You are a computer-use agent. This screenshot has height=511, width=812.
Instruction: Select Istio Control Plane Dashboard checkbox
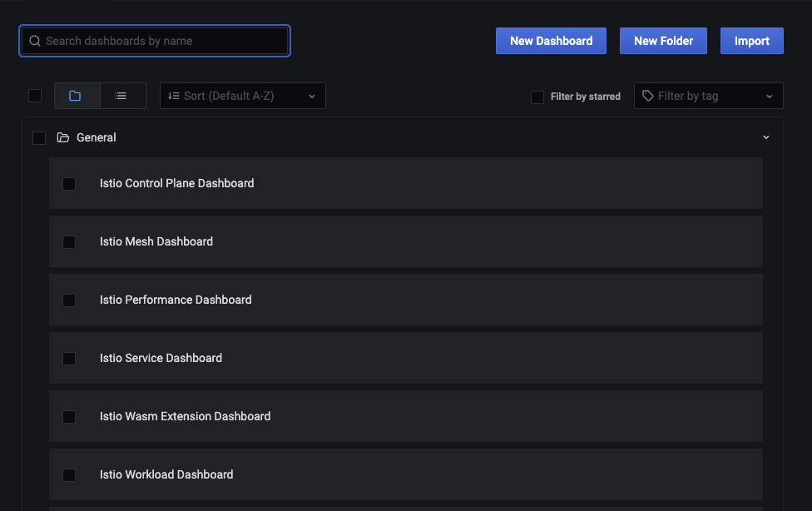pos(69,183)
